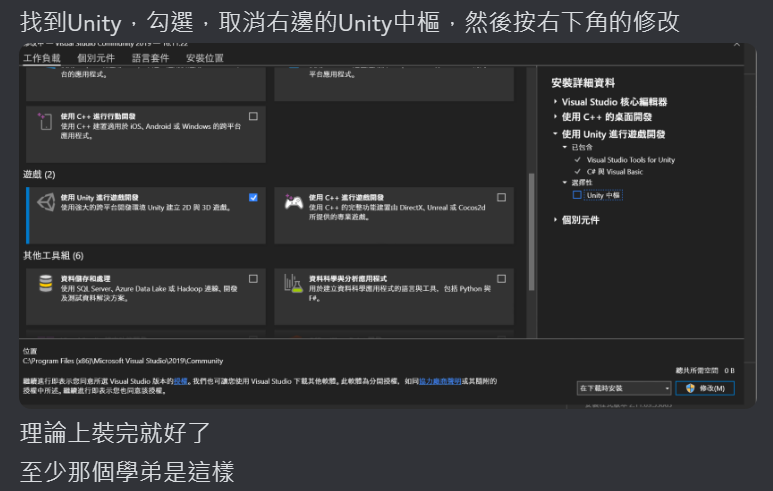Image resolution: width=773 pixels, height=491 pixels.
Task: Select the 資料科學與分析應用程式 workload card
Action: click(x=394, y=297)
